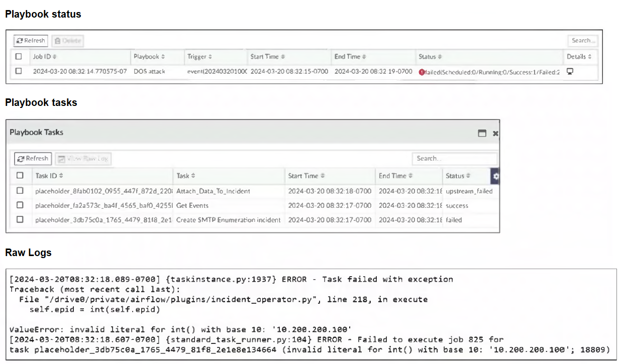The width and height of the screenshot is (620, 364).
Task: Sort tasks by Status column header
Action: pos(457,176)
